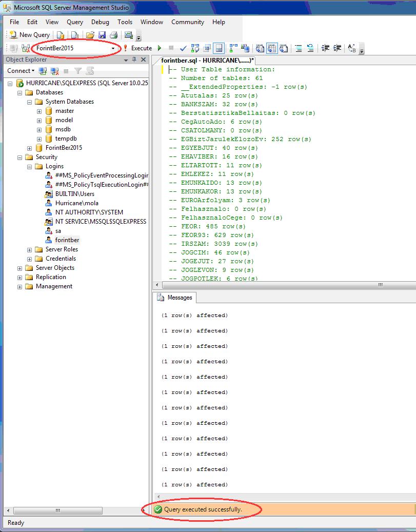Select the forintber.sql query tab

pos(207,61)
